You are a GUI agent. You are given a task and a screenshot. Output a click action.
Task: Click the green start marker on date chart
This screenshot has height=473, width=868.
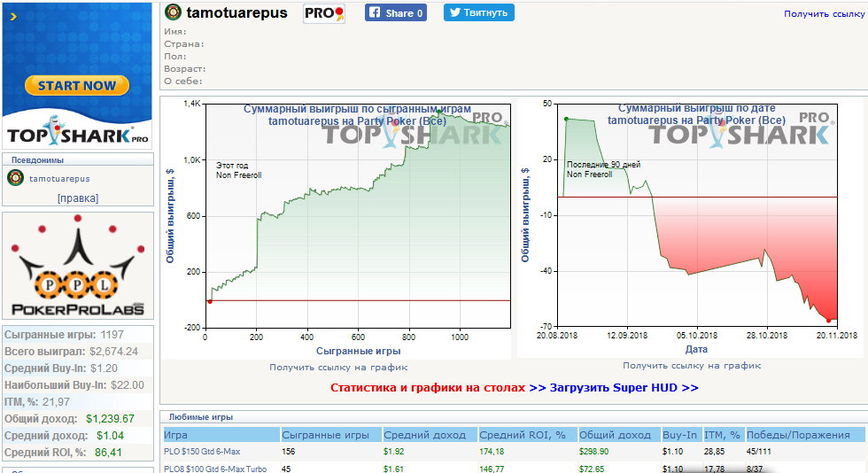point(566,119)
